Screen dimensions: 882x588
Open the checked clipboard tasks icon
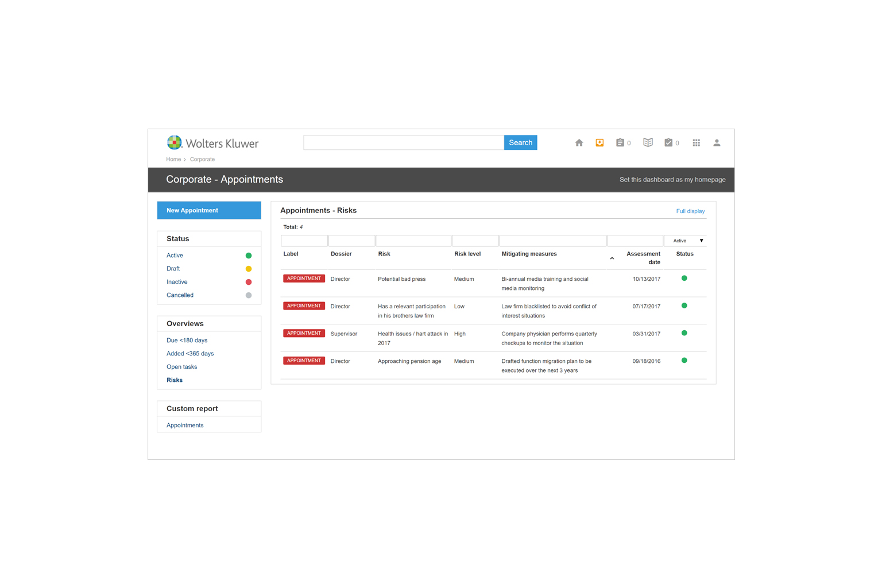click(x=668, y=143)
